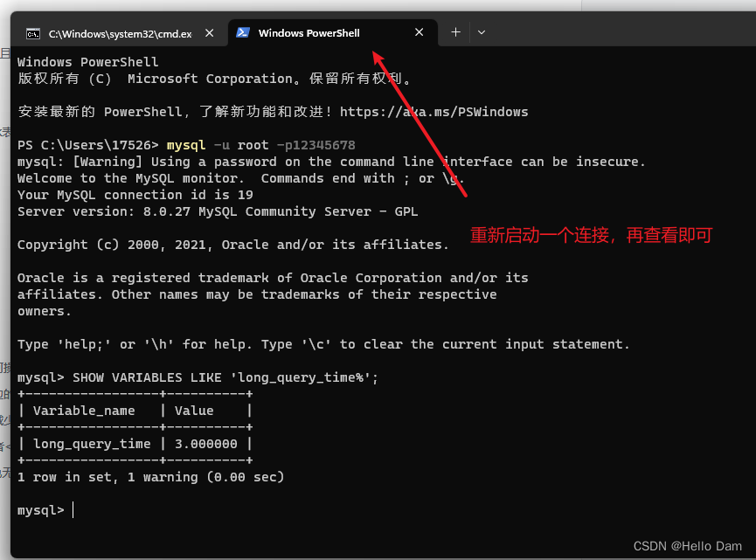Select the 3.000000 value cell

(x=206, y=444)
